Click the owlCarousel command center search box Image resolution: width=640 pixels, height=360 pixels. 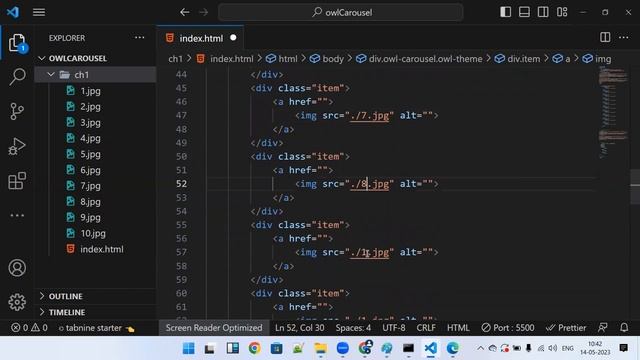pyautogui.click(x=341, y=12)
